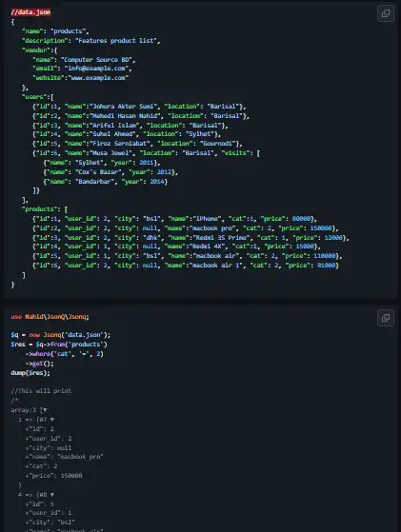Screen dimensions: 401x532
Task: Copy the PHP Jsonq code block
Action: (x=386, y=318)
